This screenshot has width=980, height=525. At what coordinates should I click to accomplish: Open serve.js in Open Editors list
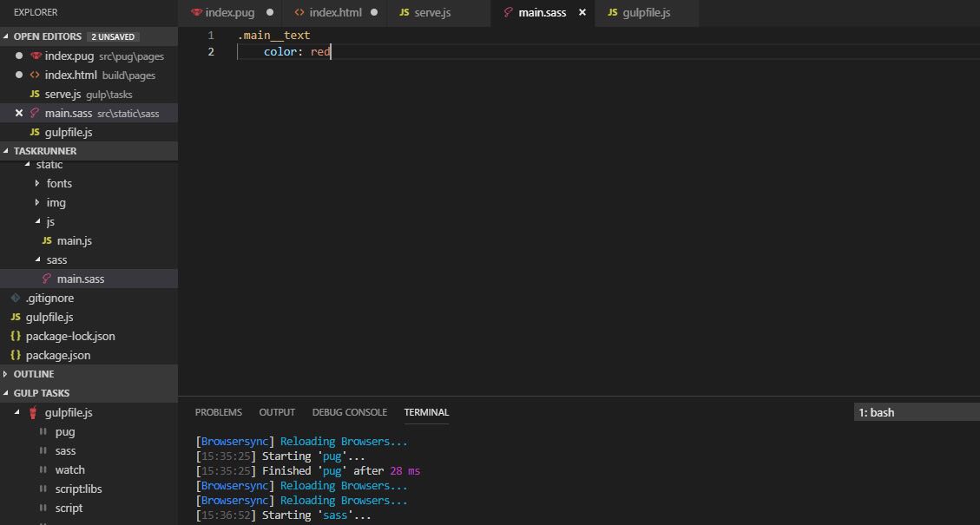pos(89,95)
